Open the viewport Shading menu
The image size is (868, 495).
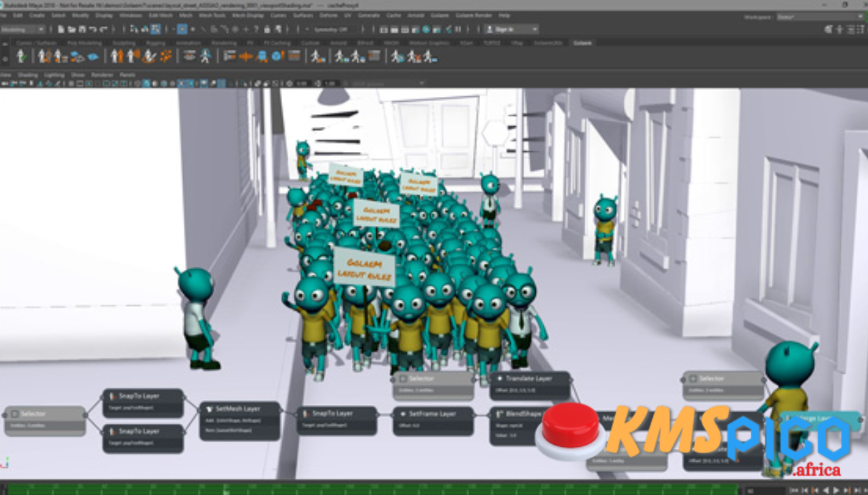[28, 75]
